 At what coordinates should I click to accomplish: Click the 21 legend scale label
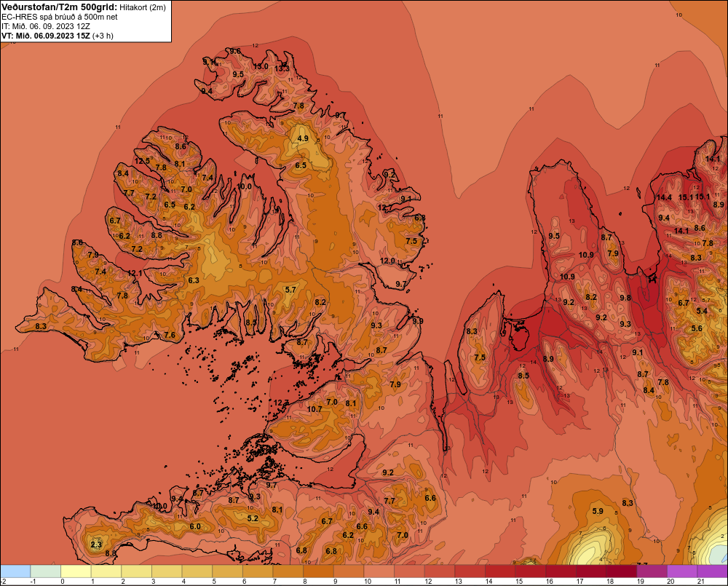(x=701, y=582)
